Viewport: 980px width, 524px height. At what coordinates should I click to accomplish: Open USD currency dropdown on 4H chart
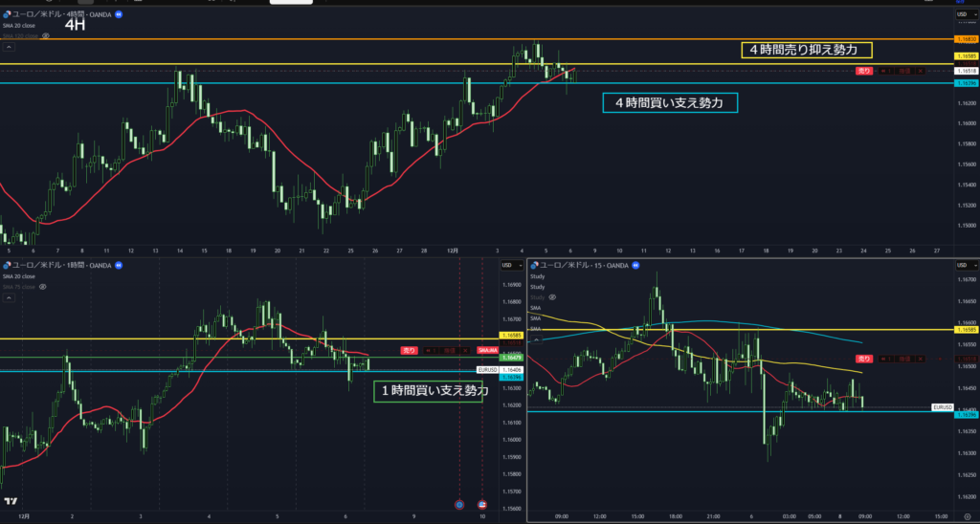pos(961,15)
